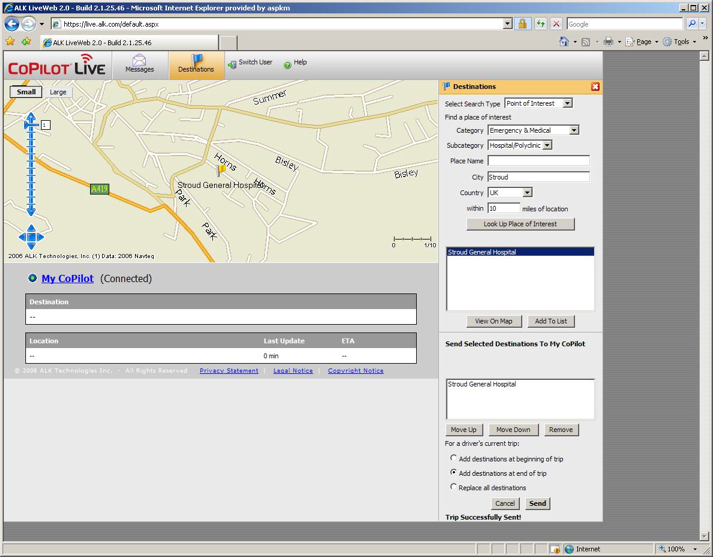Open the My CoPilot link
713x557 pixels.
click(67, 278)
